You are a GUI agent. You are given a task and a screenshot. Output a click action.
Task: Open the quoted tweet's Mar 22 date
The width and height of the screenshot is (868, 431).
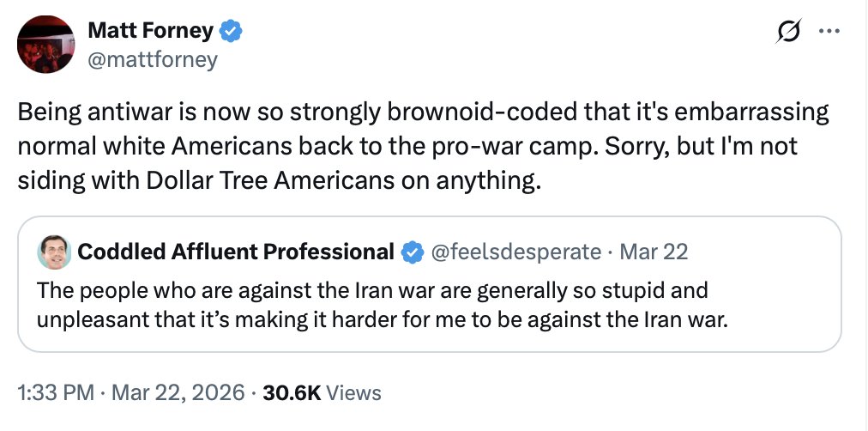click(x=653, y=252)
